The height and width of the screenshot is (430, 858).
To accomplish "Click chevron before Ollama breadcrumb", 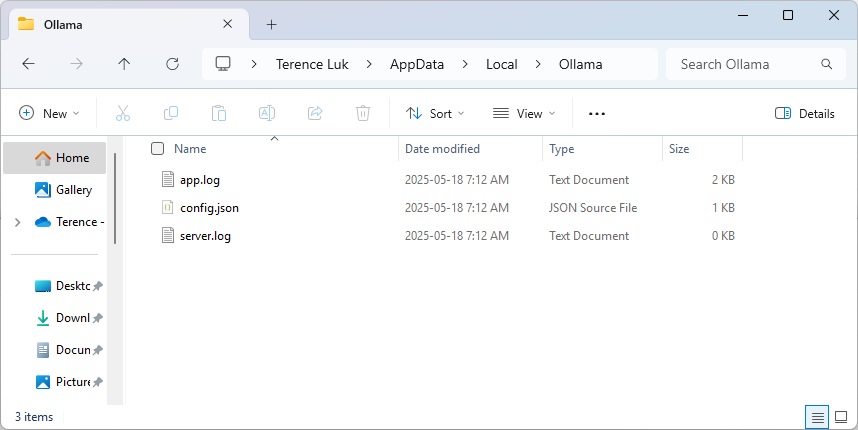I will click(538, 64).
